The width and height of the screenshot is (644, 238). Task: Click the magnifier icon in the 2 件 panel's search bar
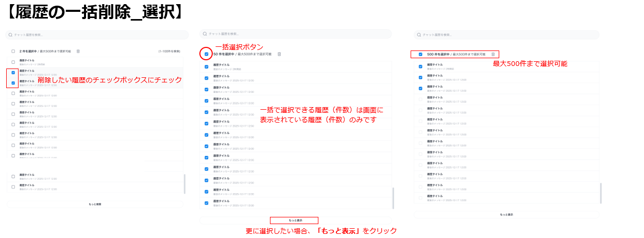click(x=10, y=35)
